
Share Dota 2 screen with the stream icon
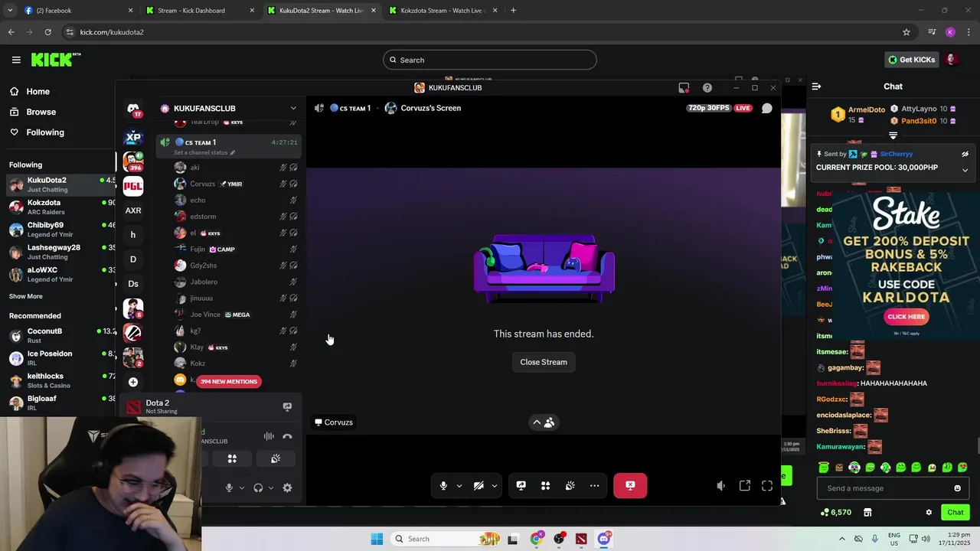(287, 407)
